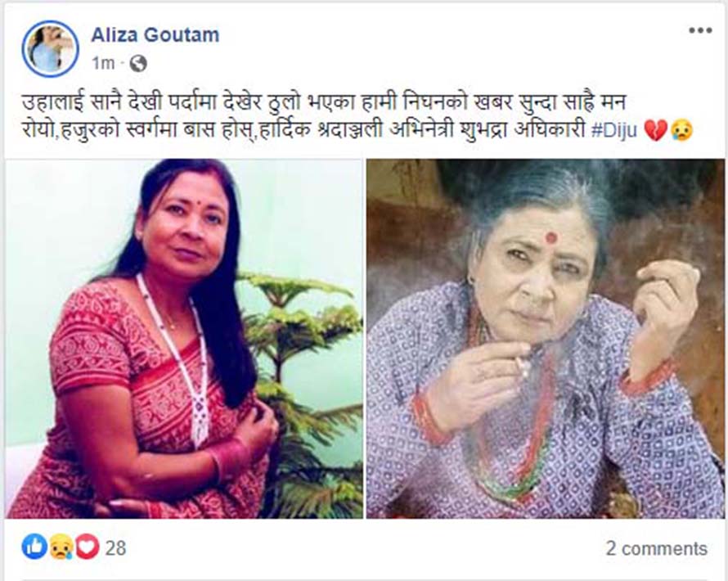
Task: Open left photo of woman in red sari
Action: pyautogui.click(x=184, y=339)
